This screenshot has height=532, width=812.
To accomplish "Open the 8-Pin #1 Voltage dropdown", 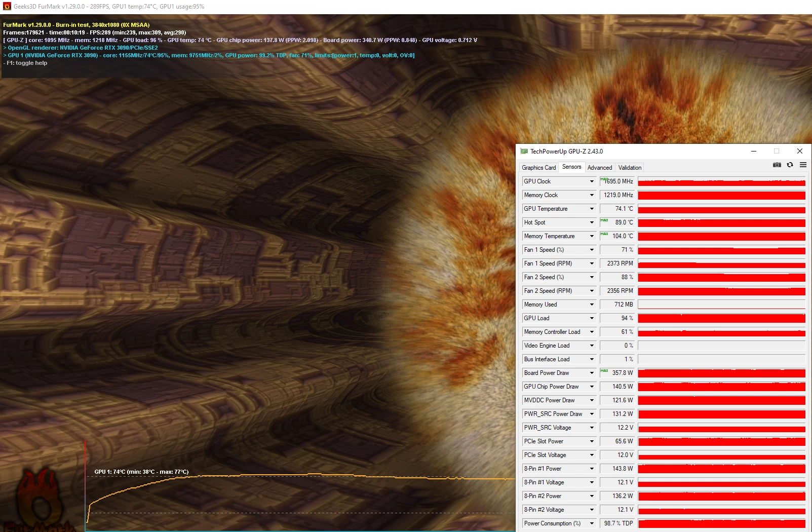I will [x=592, y=482].
